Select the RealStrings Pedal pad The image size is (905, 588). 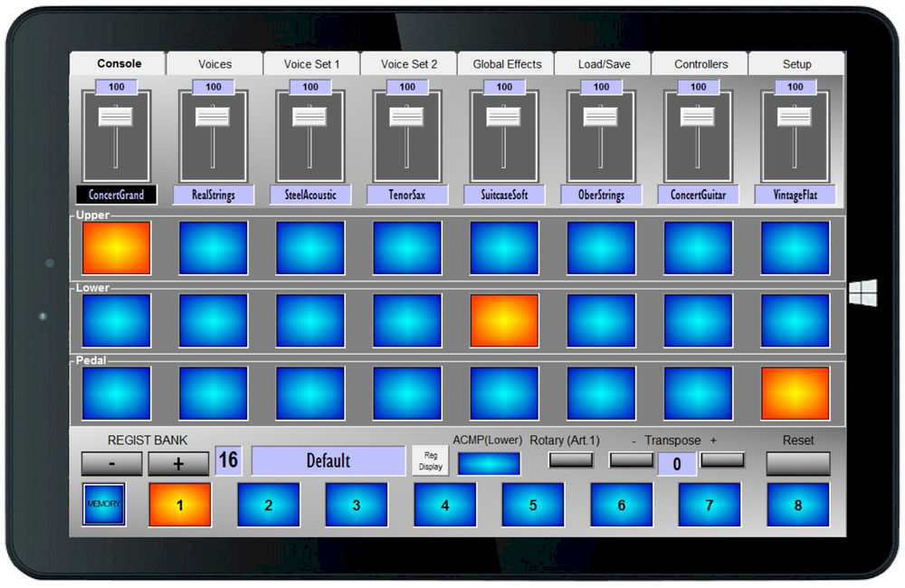(213, 392)
